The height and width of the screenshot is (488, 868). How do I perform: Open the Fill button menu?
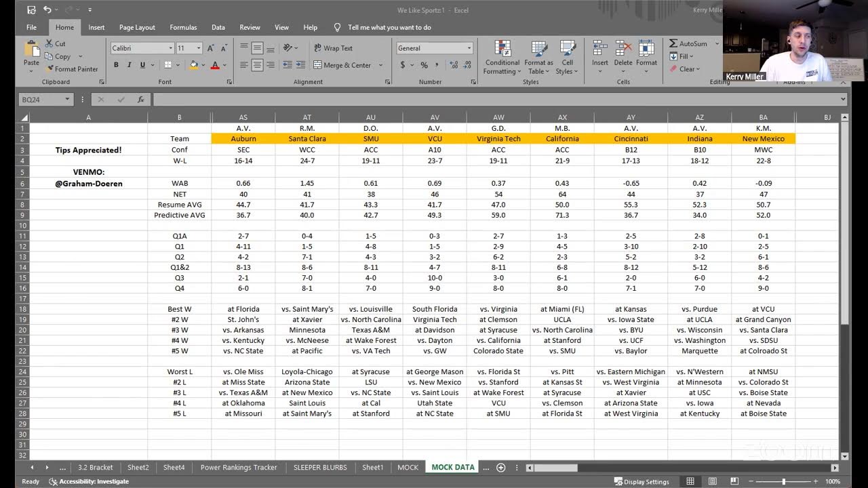[x=682, y=56]
